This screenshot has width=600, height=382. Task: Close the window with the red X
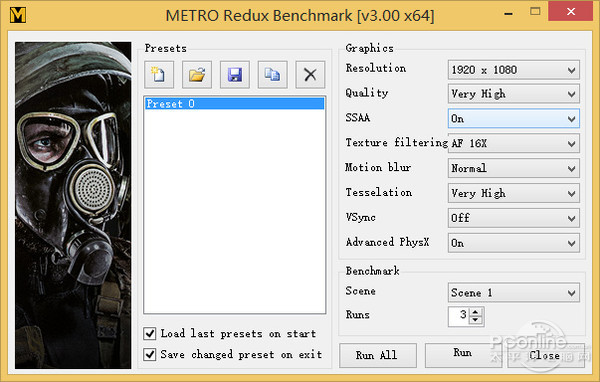pos(571,11)
